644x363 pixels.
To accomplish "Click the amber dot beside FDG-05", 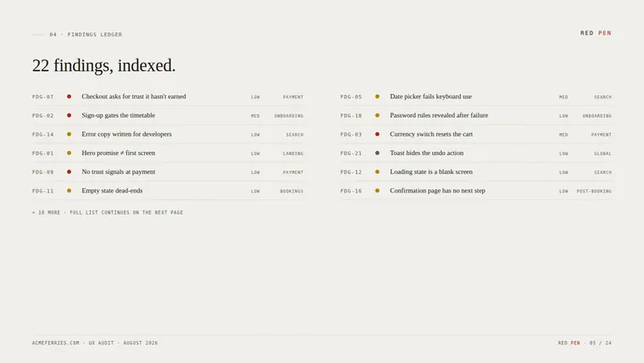I will point(377,97).
